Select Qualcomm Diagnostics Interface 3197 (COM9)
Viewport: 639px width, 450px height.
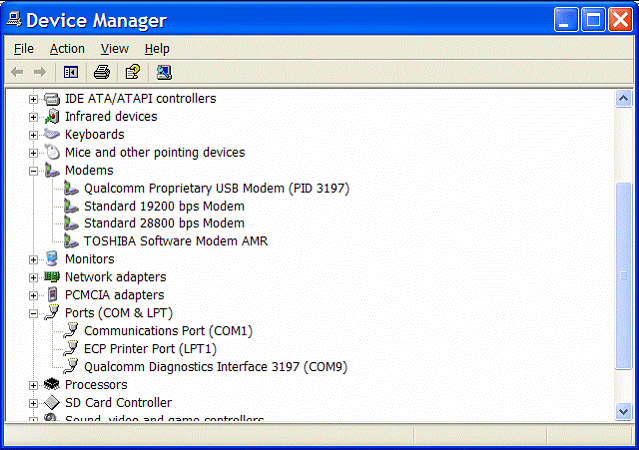pyautogui.click(x=215, y=367)
